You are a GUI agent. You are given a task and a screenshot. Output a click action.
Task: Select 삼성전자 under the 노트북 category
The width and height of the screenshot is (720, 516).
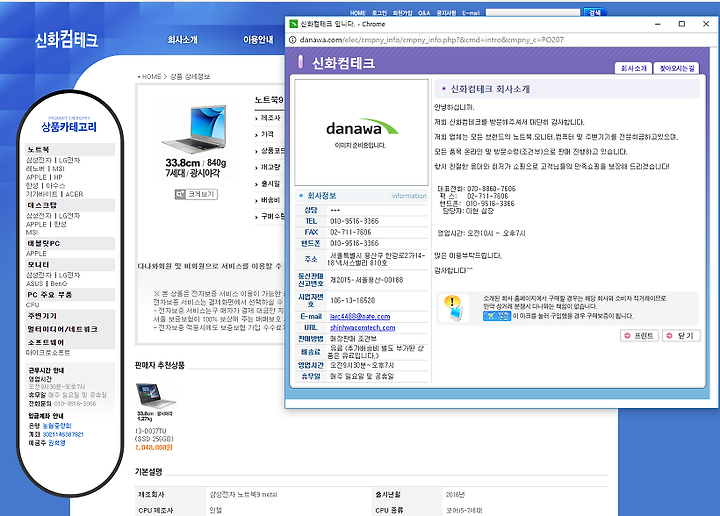39,160
